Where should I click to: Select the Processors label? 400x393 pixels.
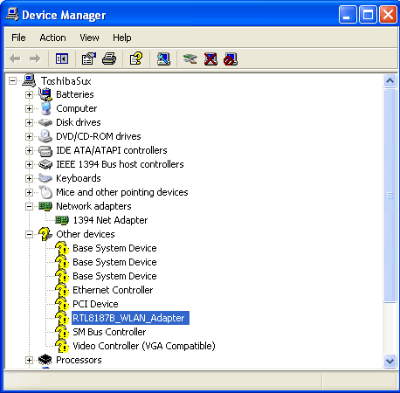[x=79, y=360]
